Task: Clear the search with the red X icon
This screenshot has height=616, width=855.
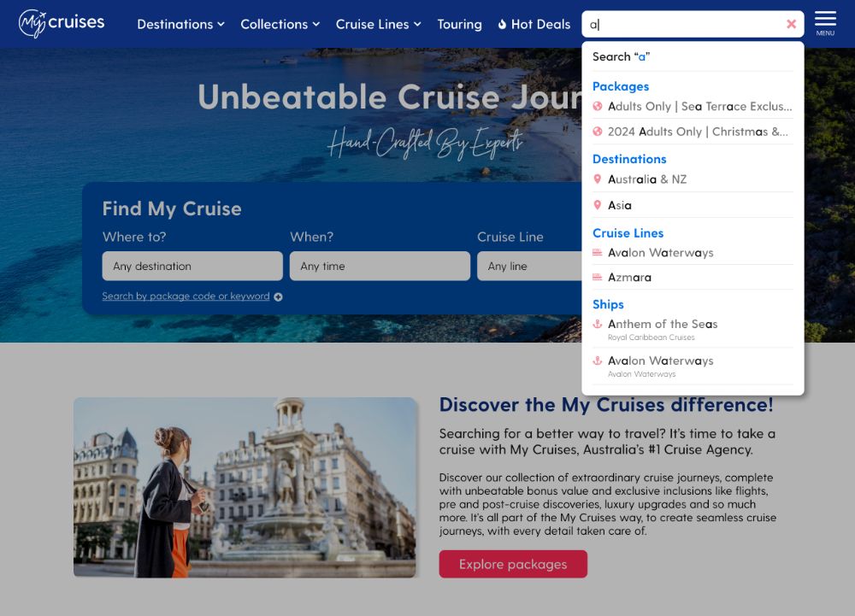Action: [x=791, y=24]
